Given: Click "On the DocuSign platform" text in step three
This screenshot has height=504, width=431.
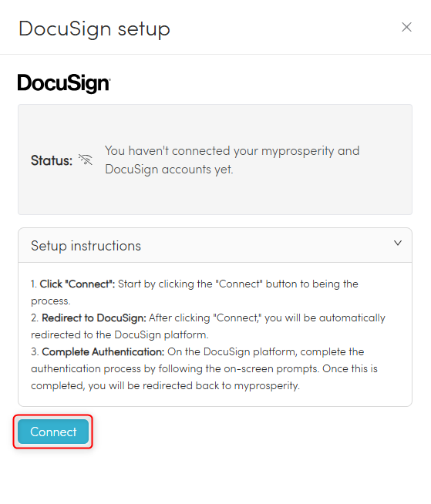Looking at the screenshot, I should coord(232,351).
